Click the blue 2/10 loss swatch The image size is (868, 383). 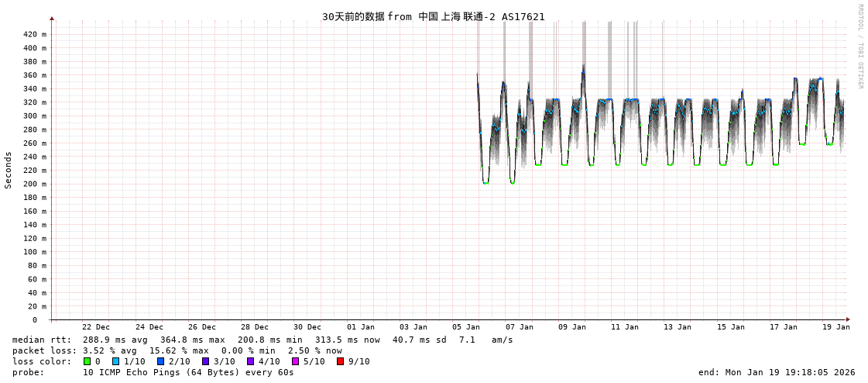(x=161, y=361)
